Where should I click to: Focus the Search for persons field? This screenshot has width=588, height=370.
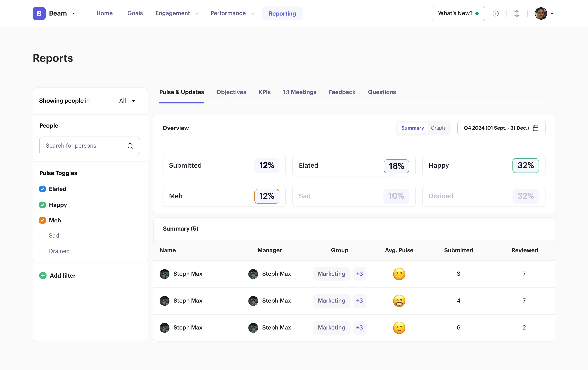90,146
